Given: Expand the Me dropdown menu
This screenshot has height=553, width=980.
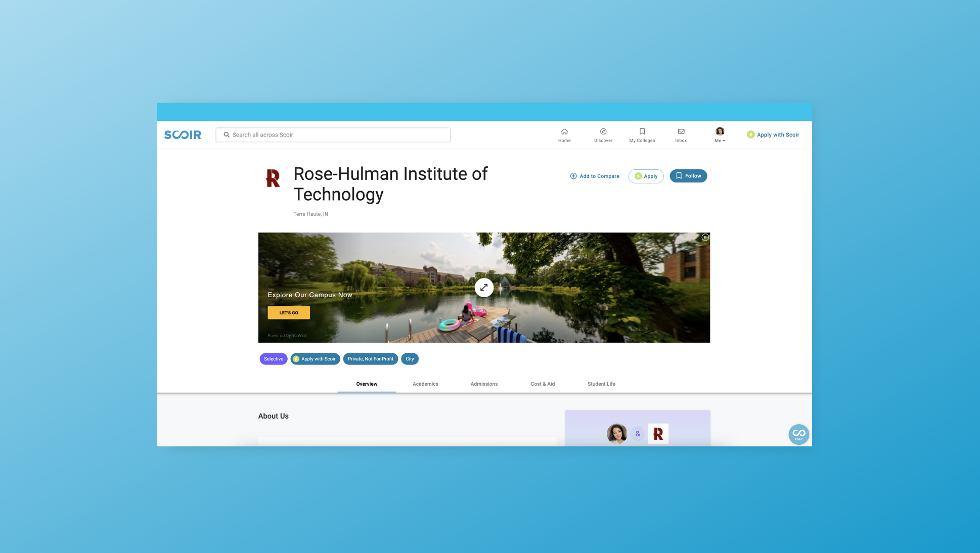Looking at the screenshot, I should click(720, 141).
